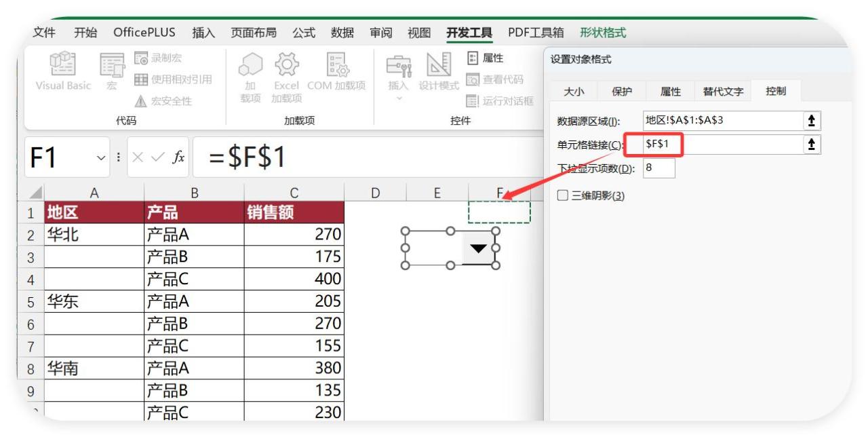Click cell with value 400
Image resolution: width=868 pixels, height=437 pixels.
294,280
